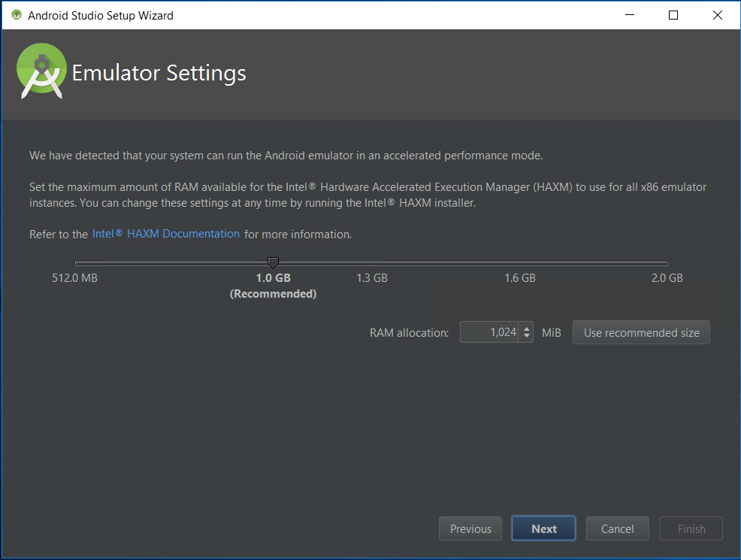Click the disabled Finish button
The width and height of the screenshot is (741, 560).
691,528
